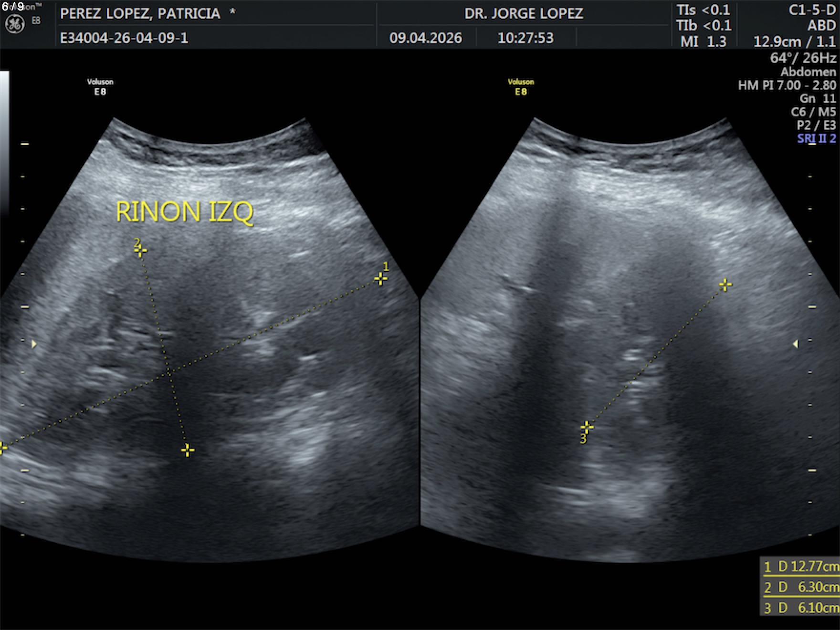Click the grayscale bar on left edge
Screen dimensions: 840x630
pos(4,143)
